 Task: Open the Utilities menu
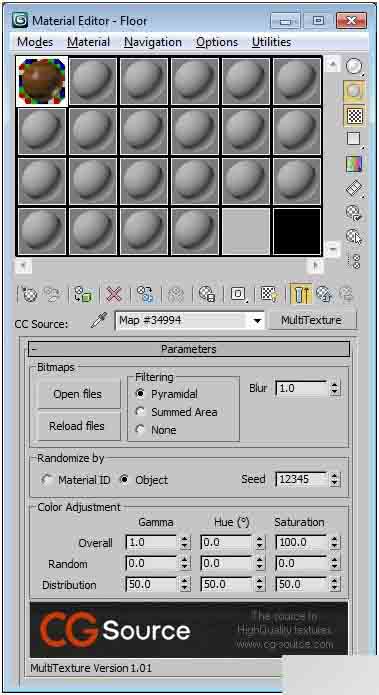(271, 43)
